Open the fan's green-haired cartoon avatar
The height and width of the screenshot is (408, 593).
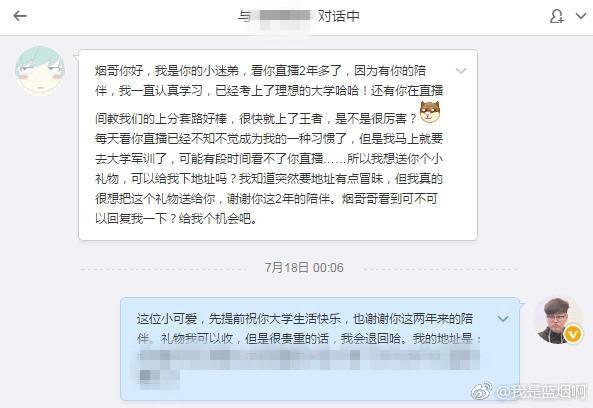pyautogui.click(x=40, y=70)
